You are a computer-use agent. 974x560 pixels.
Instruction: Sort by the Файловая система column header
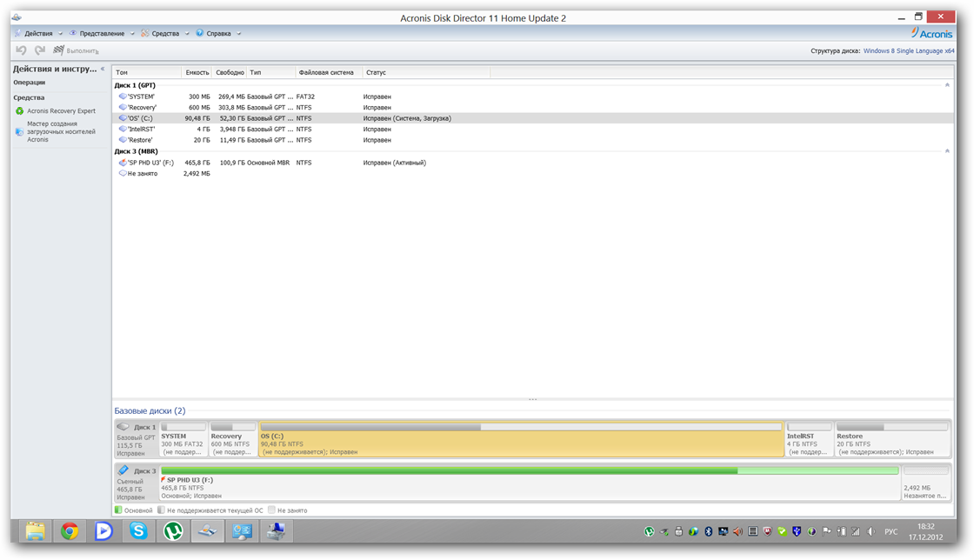(329, 73)
